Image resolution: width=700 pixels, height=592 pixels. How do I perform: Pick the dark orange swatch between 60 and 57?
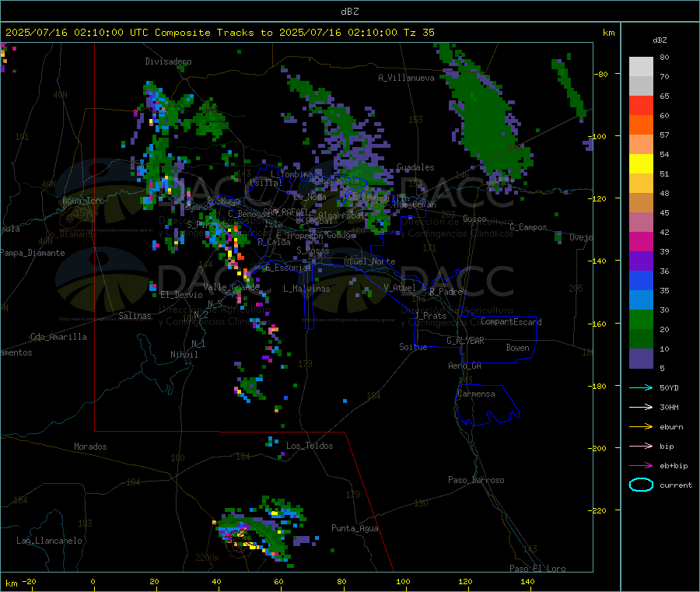pos(641,125)
